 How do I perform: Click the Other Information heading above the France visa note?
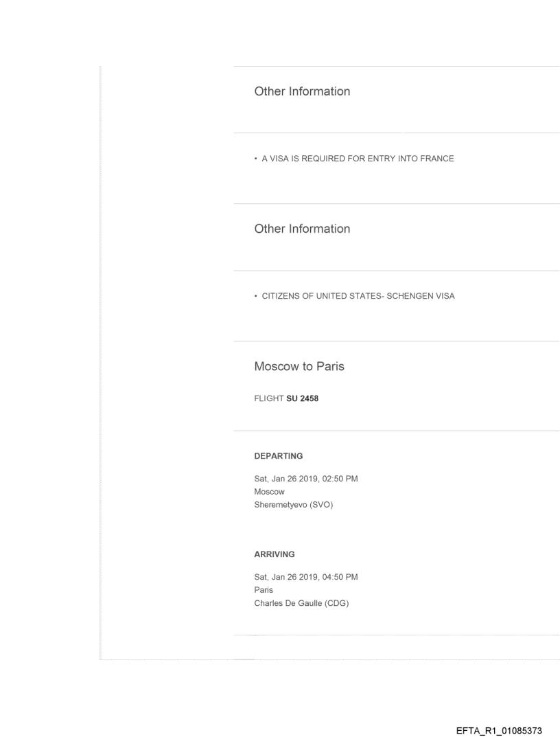(302, 91)
